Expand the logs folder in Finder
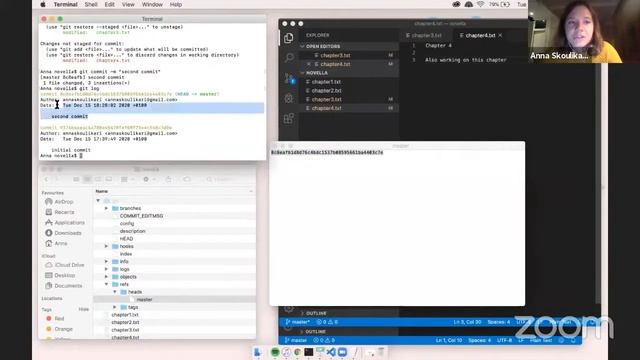Screen dimensions: 640x360 point(107,269)
